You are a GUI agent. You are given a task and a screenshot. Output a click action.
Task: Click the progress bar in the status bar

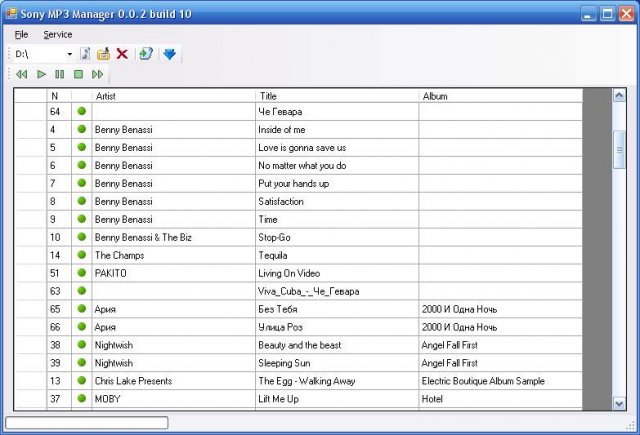coord(87,422)
